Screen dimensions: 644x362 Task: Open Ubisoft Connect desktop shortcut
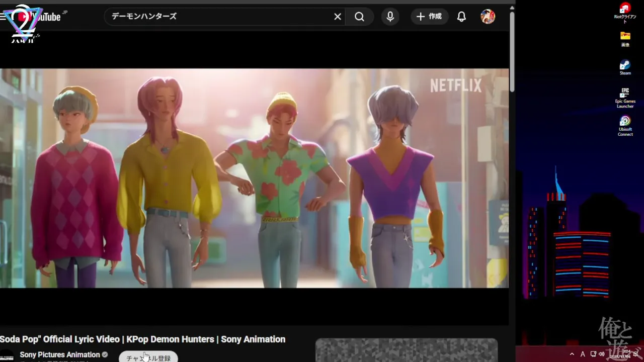point(625,126)
